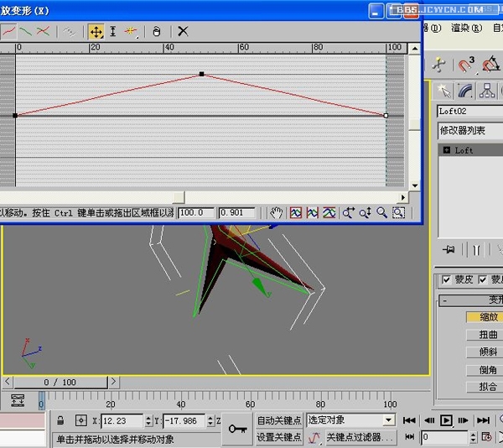Toggle Absolute/Offset transform type-in mode icon
The image size is (503, 448).
point(80,420)
